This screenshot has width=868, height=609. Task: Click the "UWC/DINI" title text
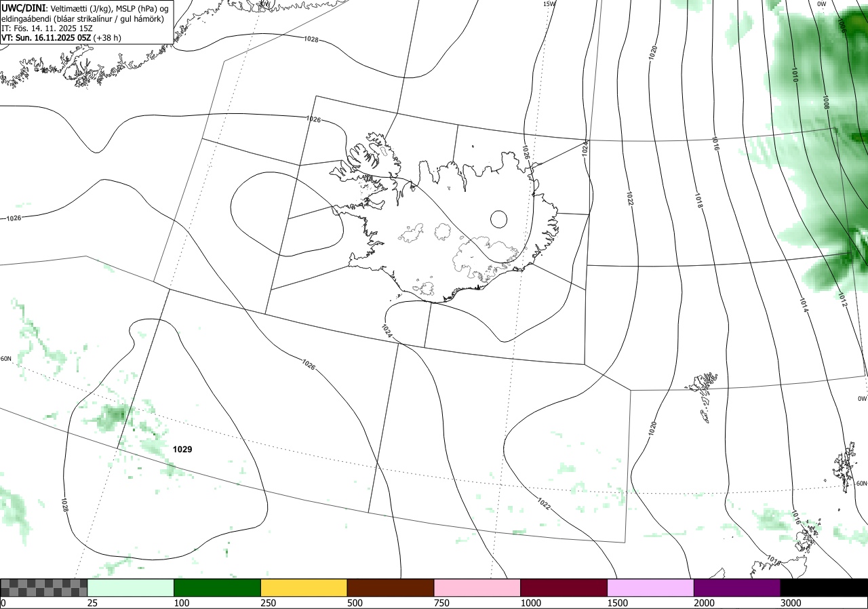pyautogui.click(x=24, y=8)
